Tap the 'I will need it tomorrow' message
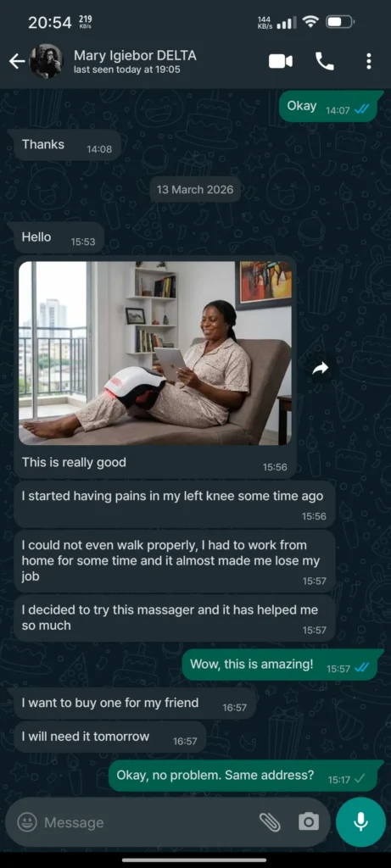The width and height of the screenshot is (391, 868). 109,737
